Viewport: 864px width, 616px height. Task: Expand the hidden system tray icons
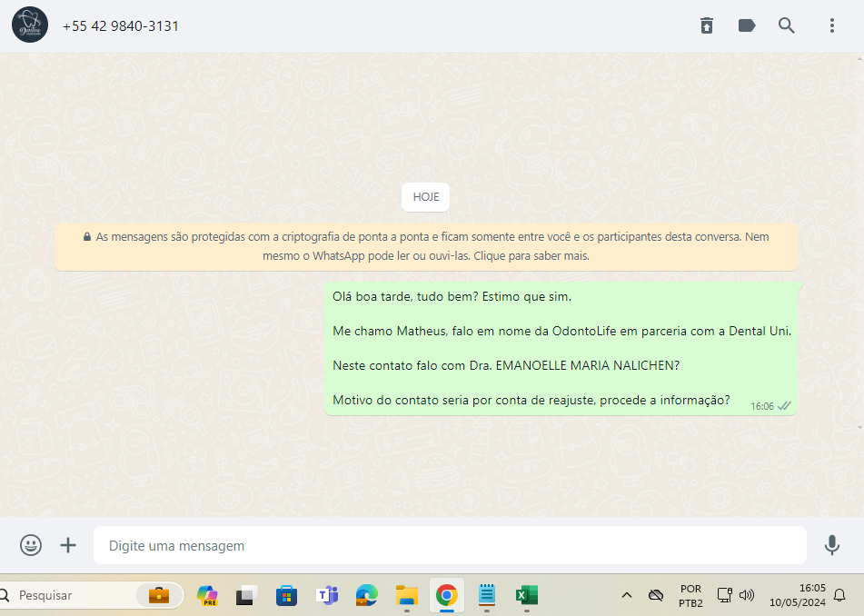[626, 596]
